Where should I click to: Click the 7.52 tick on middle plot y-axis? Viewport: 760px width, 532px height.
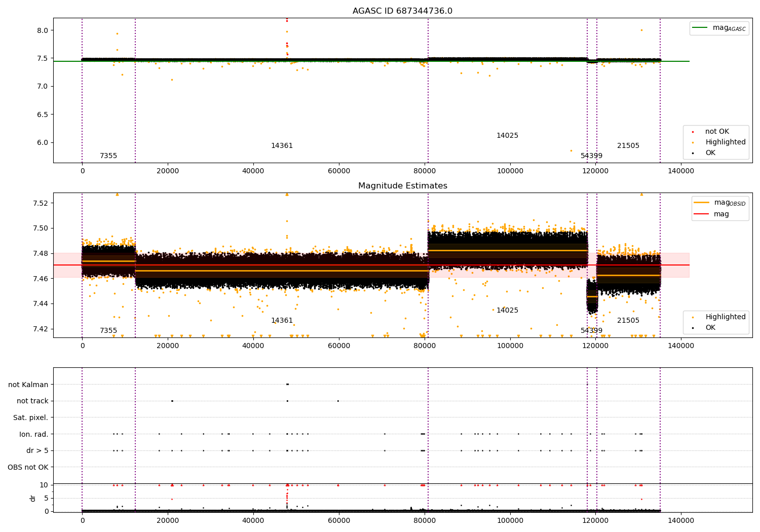[x=40, y=203]
